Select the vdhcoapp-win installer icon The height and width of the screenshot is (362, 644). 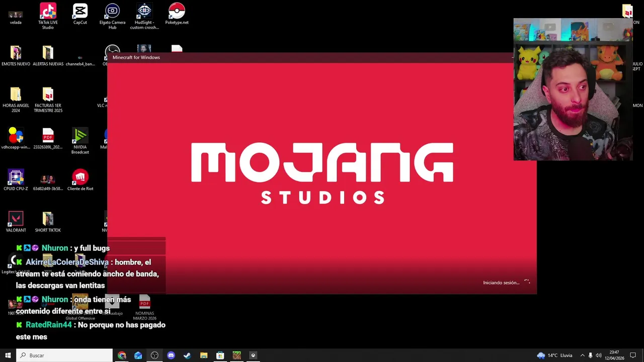click(x=16, y=139)
